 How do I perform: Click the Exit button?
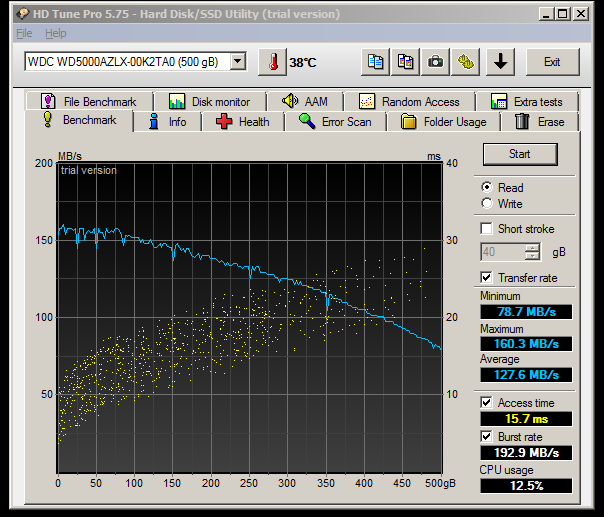click(x=552, y=62)
